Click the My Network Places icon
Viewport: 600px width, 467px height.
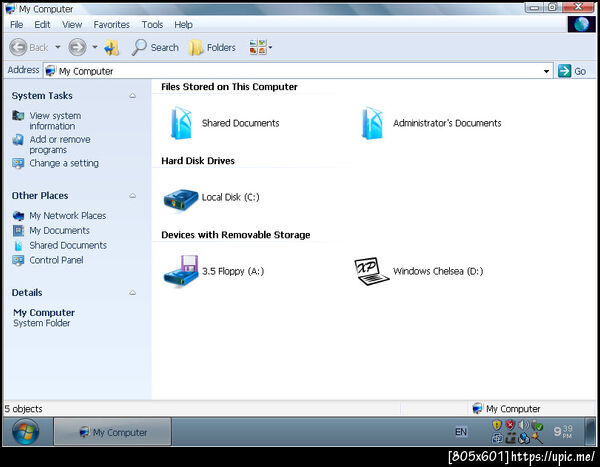[18, 216]
